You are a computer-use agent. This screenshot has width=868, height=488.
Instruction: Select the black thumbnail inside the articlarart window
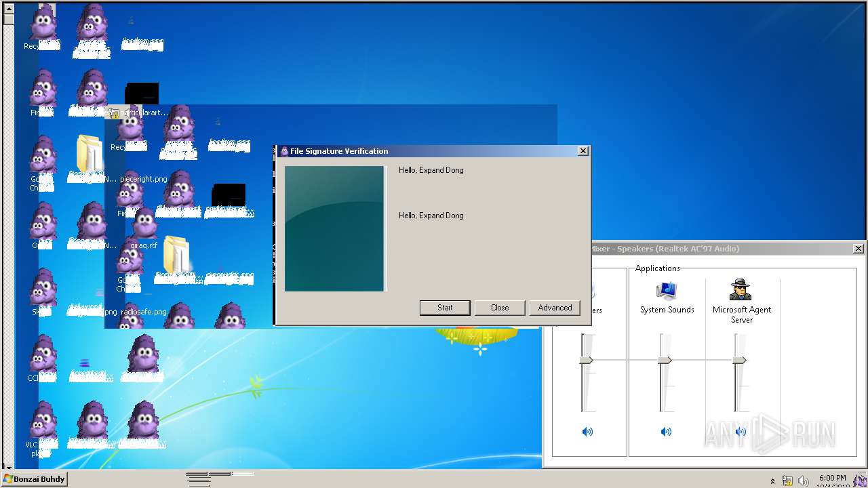(x=229, y=195)
